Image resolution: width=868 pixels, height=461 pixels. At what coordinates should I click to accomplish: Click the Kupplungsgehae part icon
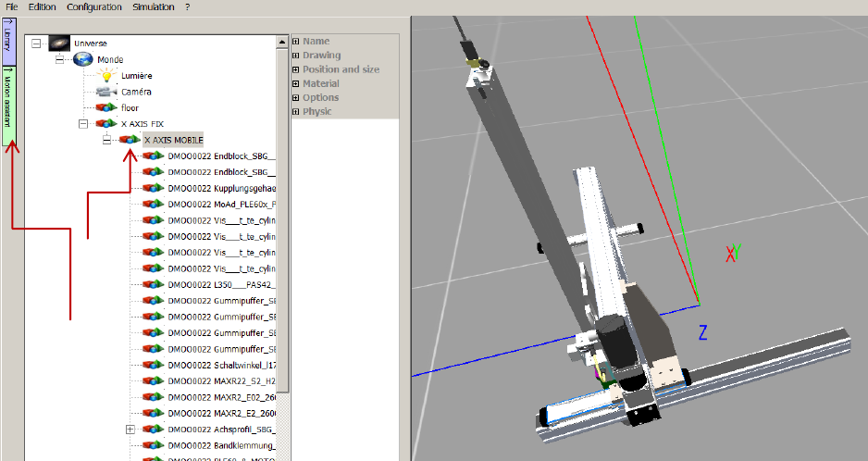point(154,188)
